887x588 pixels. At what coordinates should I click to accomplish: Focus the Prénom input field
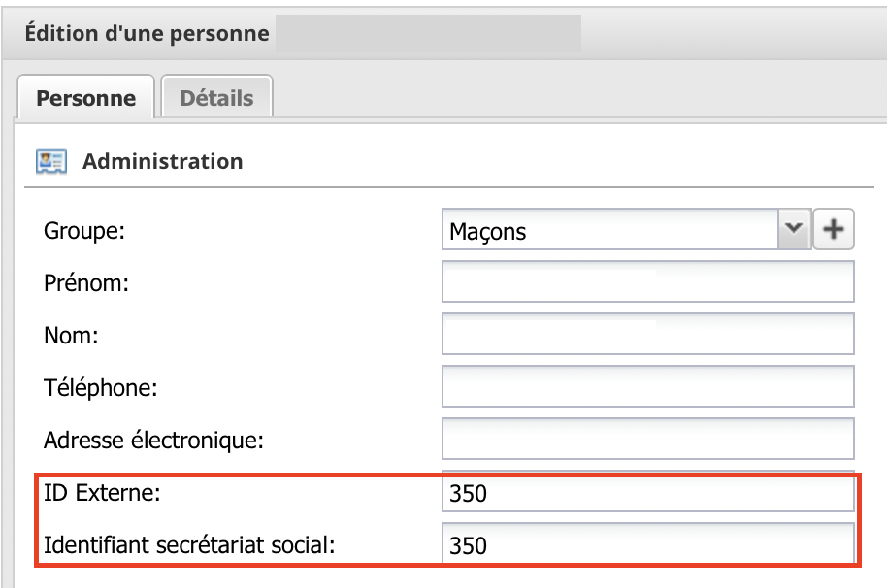click(x=647, y=281)
